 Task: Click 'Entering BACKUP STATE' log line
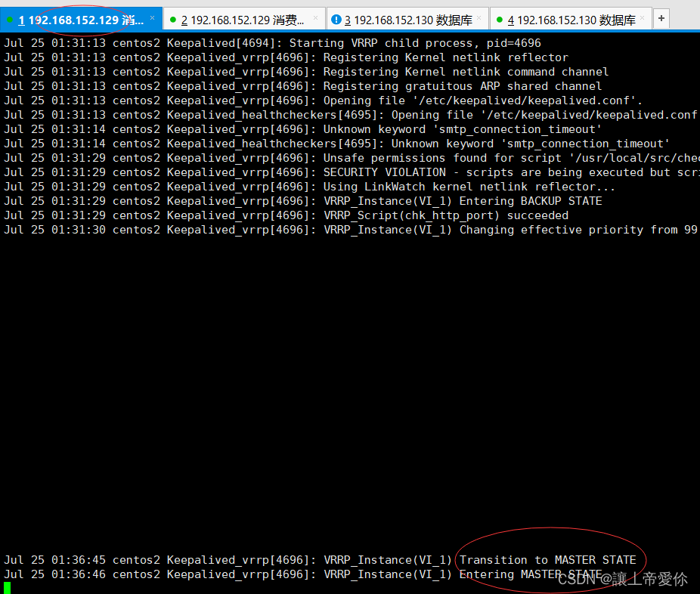(303, 201)
